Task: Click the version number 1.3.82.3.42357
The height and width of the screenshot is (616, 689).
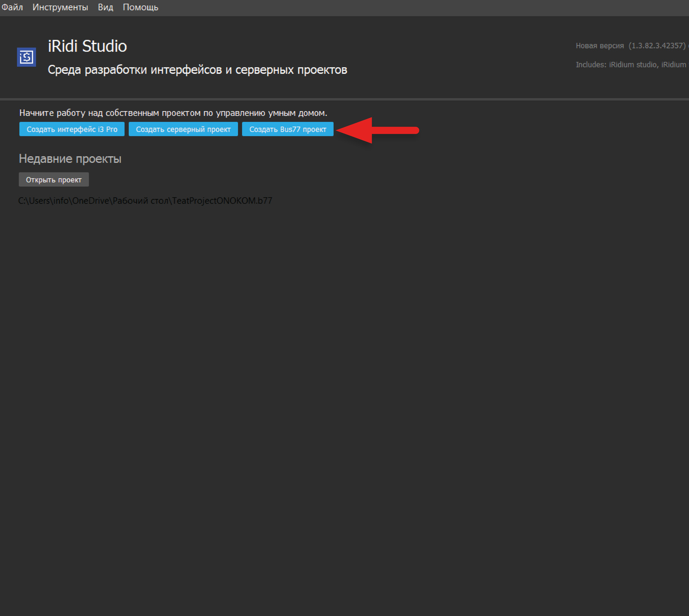Action: pyautogui.click(x=657, y=46)
